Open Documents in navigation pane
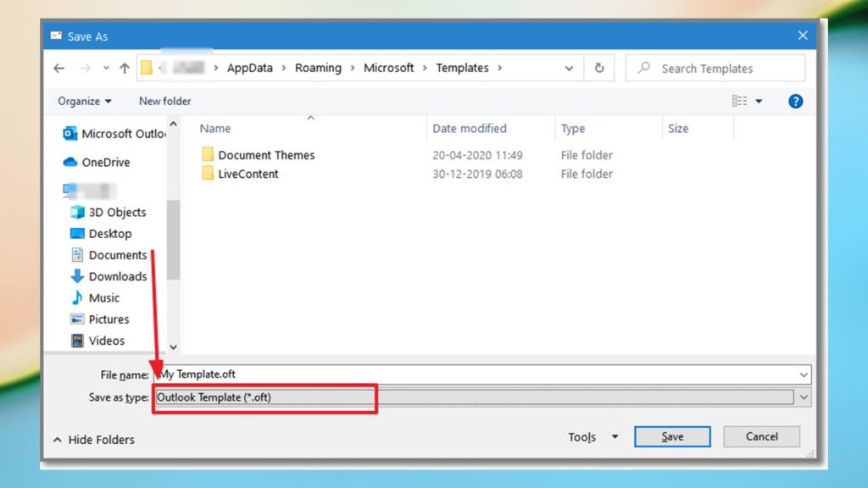The width and height of the screenshot is (868, 488). click(109, 255)
